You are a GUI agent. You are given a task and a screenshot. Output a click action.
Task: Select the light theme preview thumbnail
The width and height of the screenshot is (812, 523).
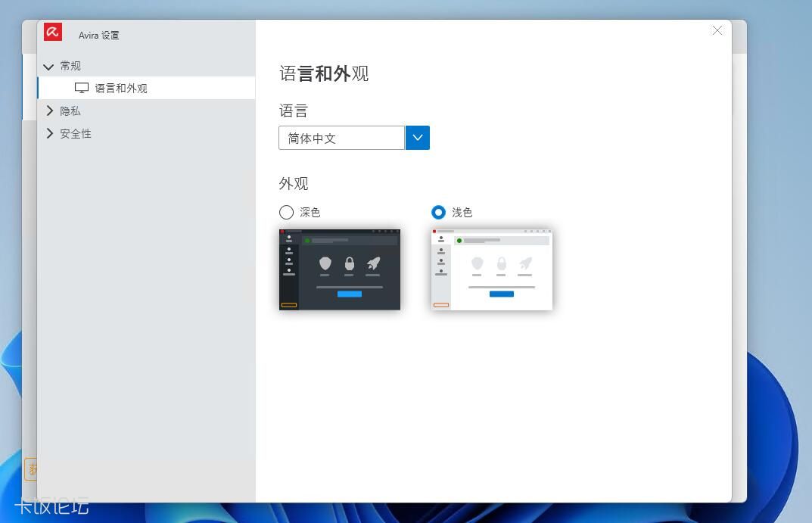491,269
